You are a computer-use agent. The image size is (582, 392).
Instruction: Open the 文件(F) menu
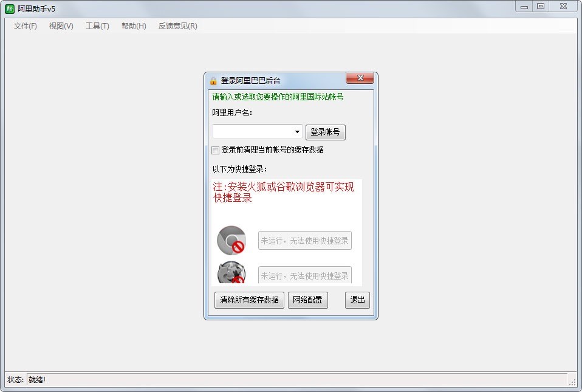(26, 26)
